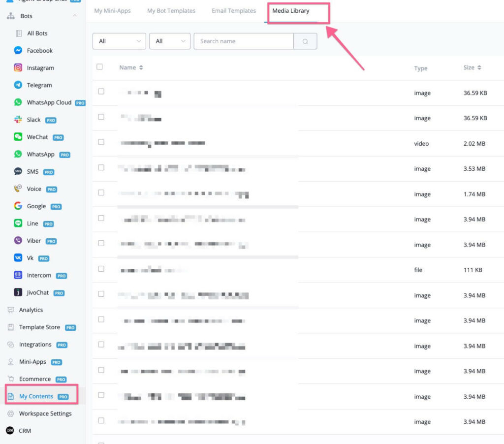The width and height of the screenshot is (504, 444).
Task: Click the magnifier search icon button
Action: click(305, 41)
